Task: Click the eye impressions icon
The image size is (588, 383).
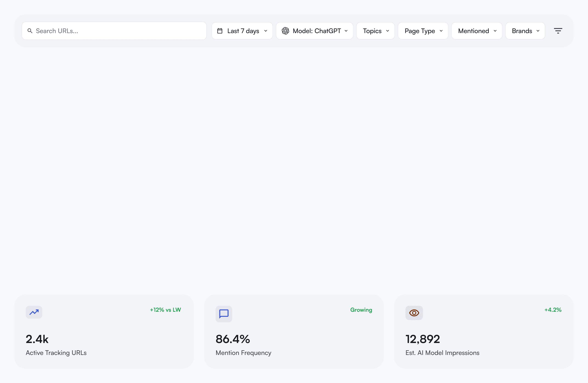Action: (x=414, y=313)
